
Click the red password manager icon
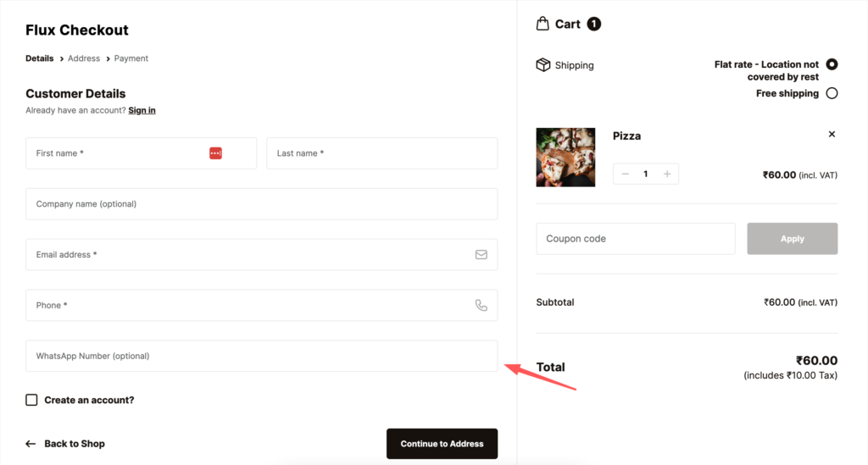[215, 153]
